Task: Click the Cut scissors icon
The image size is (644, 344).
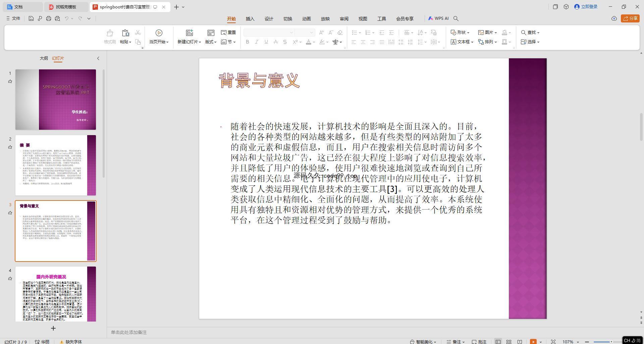Action: 138,33
